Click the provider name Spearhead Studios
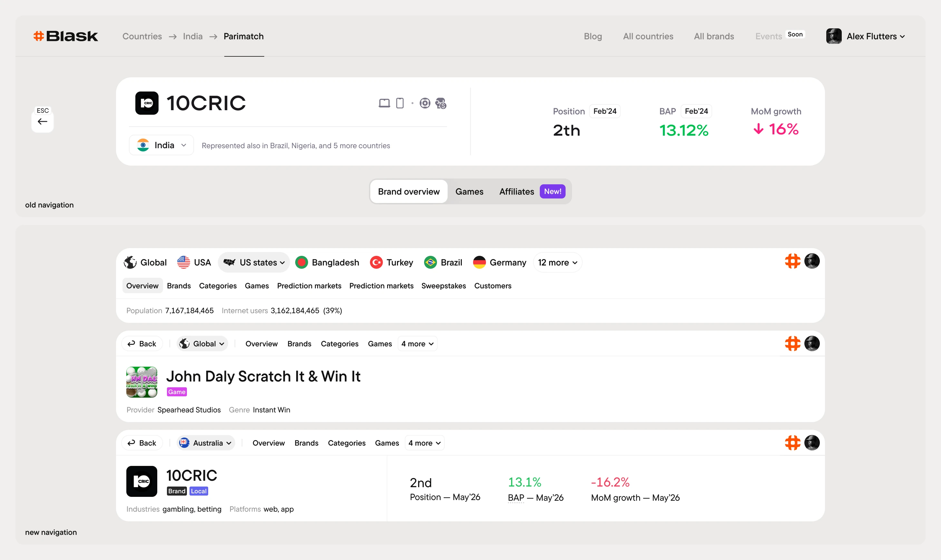The image size is (941, 560). (x=189, y=410)
